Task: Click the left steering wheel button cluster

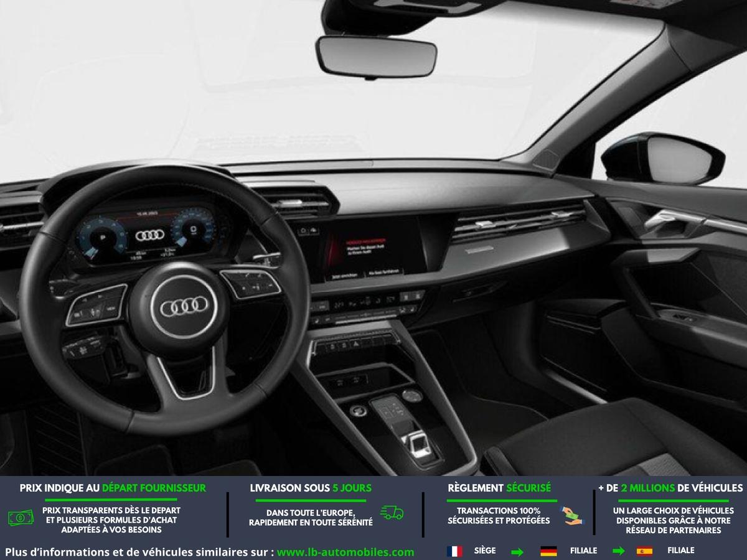Action: [96, 305]
